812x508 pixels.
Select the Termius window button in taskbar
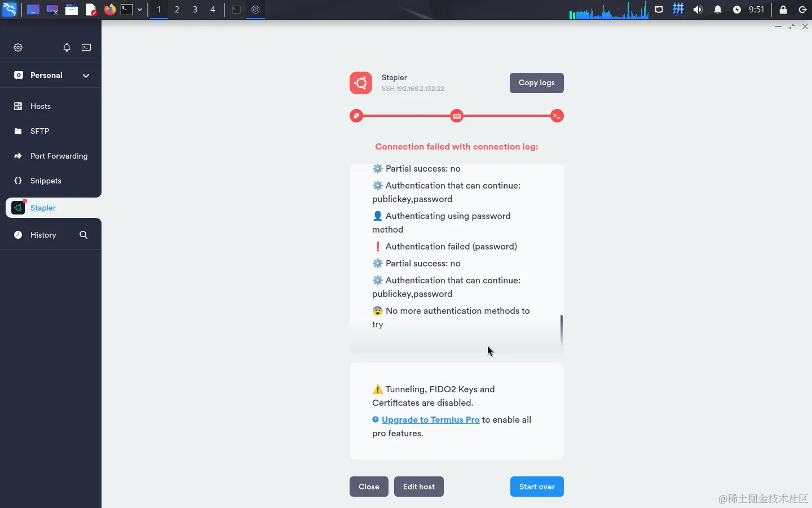(x=255, y=10)
